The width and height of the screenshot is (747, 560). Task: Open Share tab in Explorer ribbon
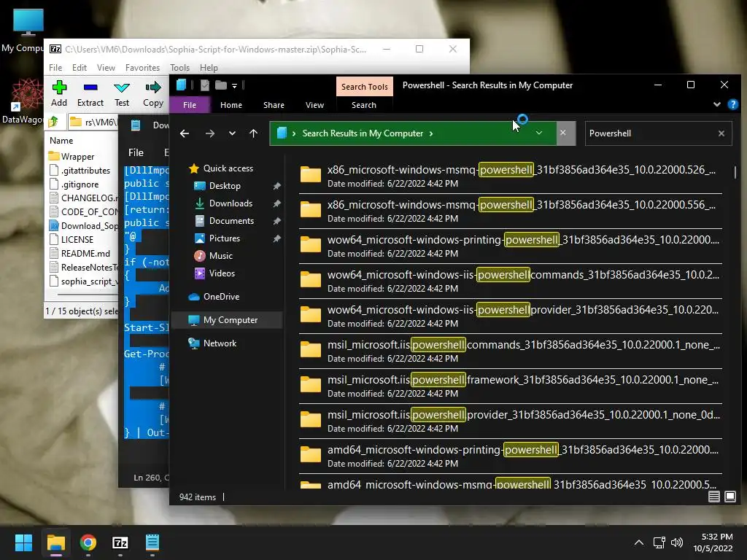click(x=274, y=105)
